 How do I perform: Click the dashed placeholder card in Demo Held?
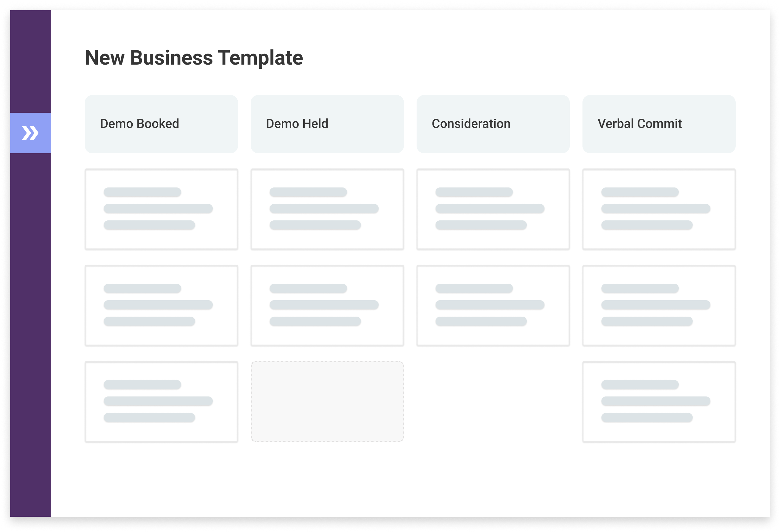pyautogui.click(x=327, y=402)
